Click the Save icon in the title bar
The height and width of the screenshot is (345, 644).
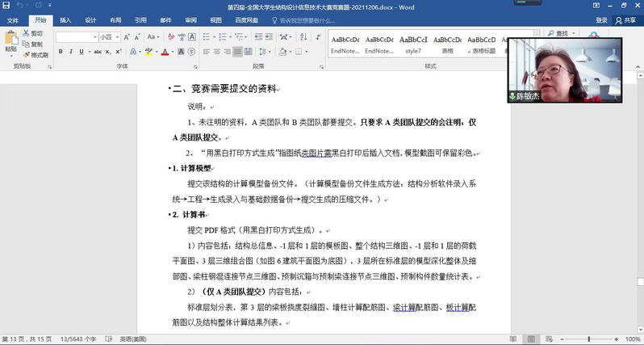click(x=7, y=6)
